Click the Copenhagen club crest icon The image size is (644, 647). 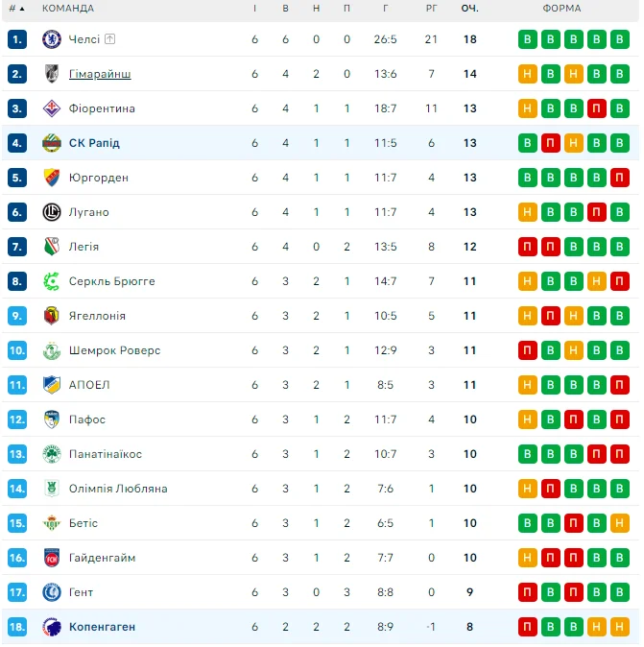(52, 627)
